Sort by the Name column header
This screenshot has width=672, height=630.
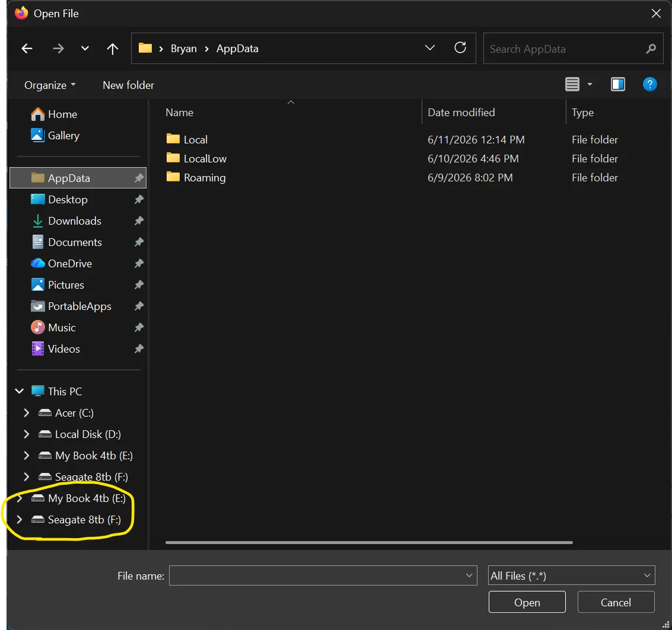pos(179,113)
